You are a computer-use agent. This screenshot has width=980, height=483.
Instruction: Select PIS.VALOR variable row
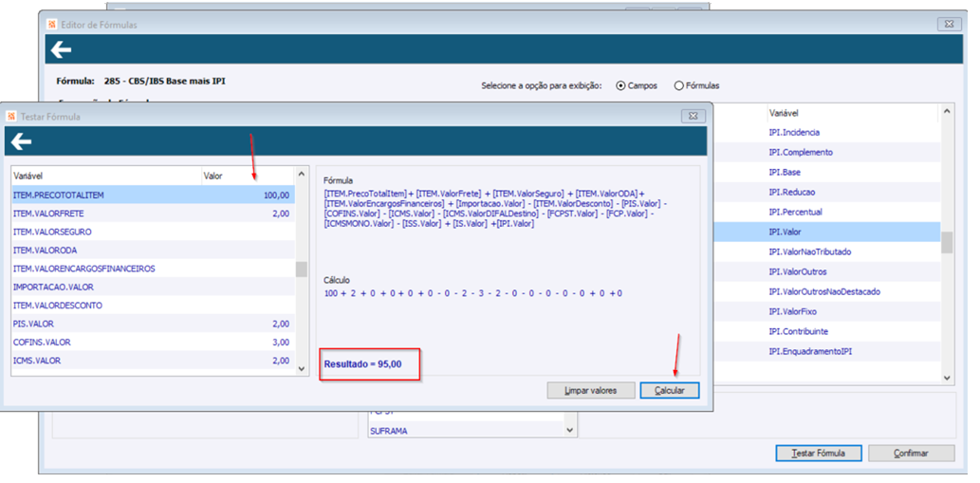153,324
